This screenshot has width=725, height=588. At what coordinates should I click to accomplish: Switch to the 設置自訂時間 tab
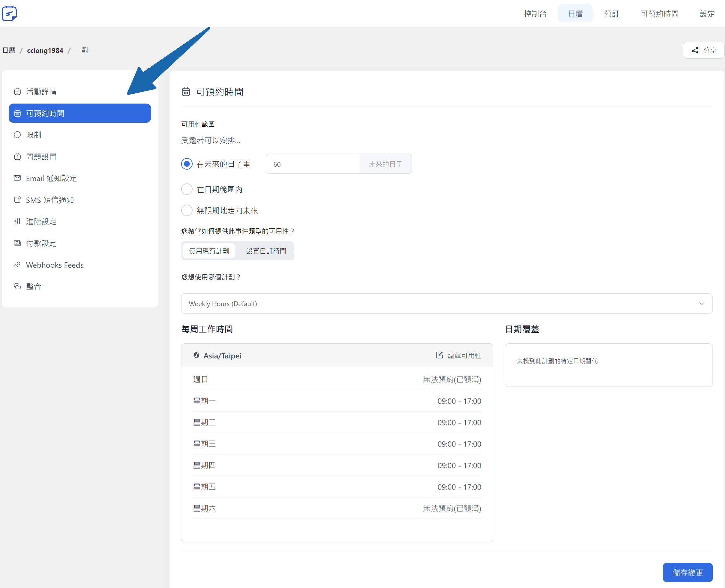[x=266, y=251]
